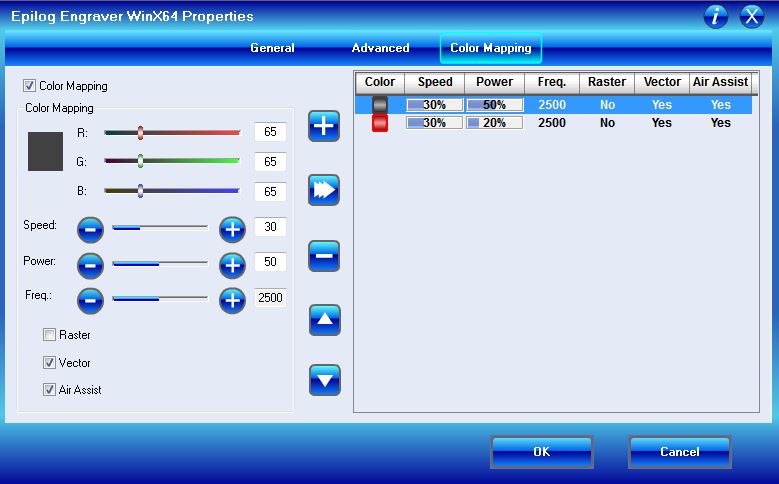Decrease Speed with the minus button
The width and height of the screenshot is (779, 484).
(90, 230)
